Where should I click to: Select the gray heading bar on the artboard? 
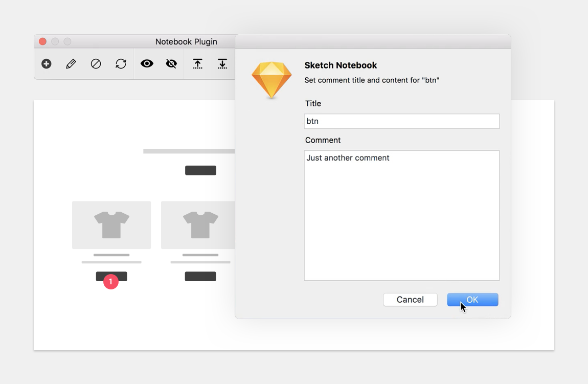[189, 151]
